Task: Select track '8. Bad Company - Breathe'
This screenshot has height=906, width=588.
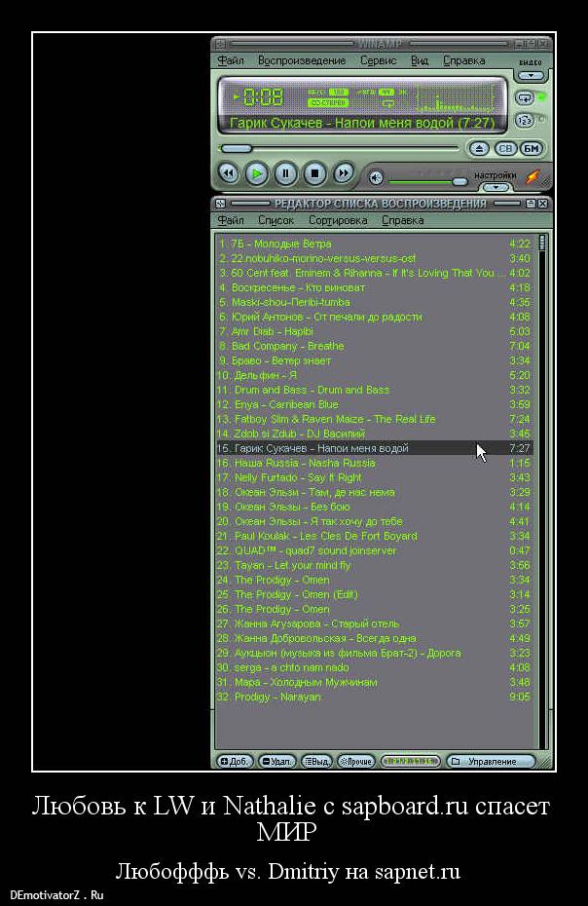Action: tap(374, 346)
